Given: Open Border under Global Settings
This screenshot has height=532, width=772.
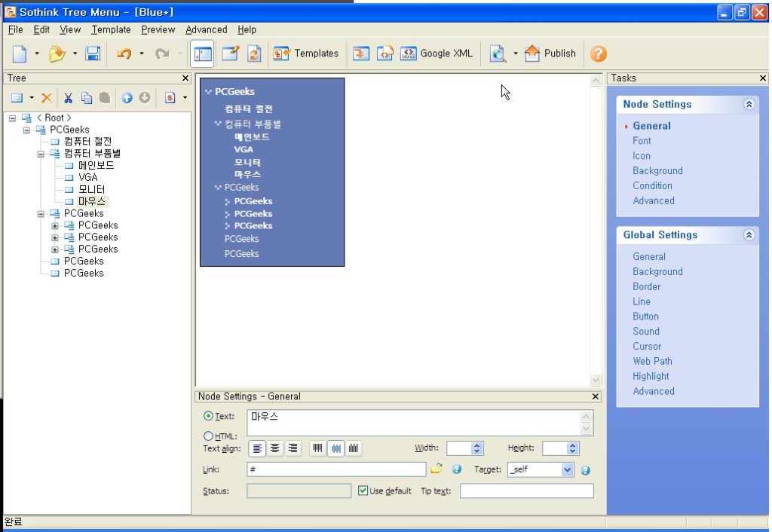Looking at the screenshot, I should point(646,286).
